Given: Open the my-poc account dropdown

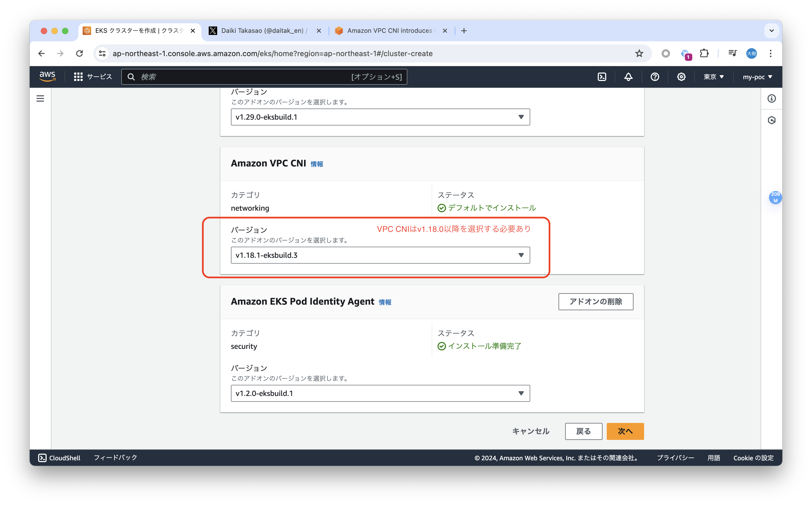Looking at the screenshot, I should click(757, 76).
